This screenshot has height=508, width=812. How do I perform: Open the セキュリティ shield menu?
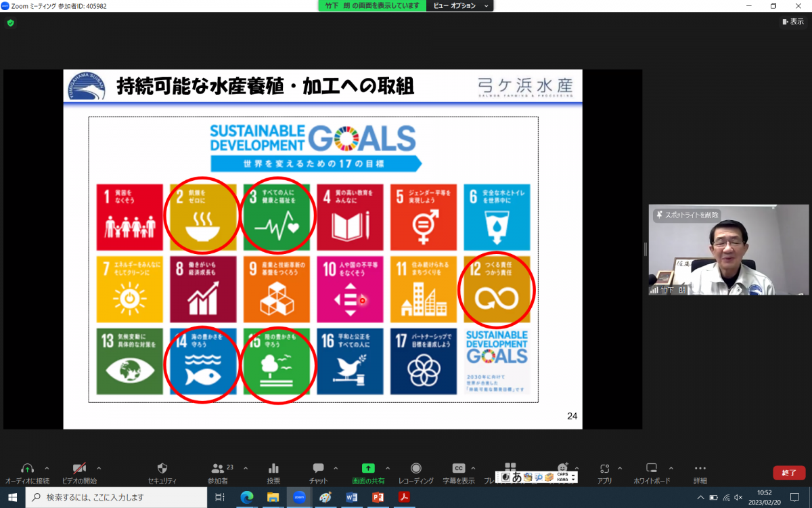[x=162, y=469]
